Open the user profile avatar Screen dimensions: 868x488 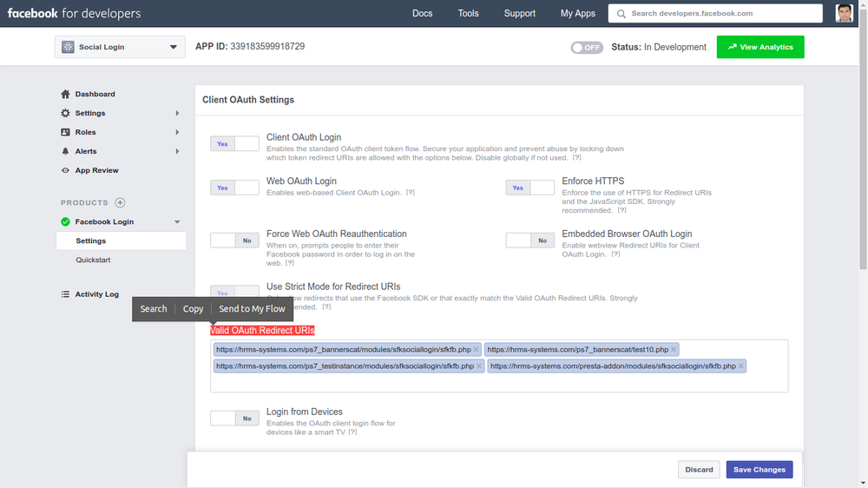[x=845, y=13]
